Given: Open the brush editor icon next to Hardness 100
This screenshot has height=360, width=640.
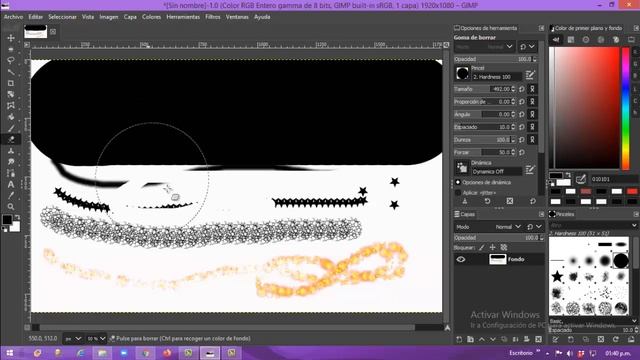Looking at the screenshot, I should click(x=530, y=75).
